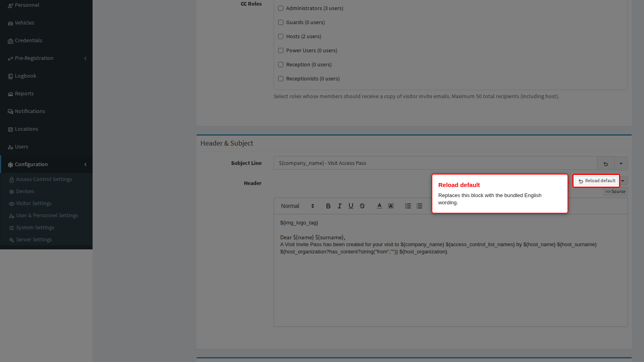644x362 pixels.
Task: Expand the Pre-Registration menu
Action: click(x=46, y=58)
